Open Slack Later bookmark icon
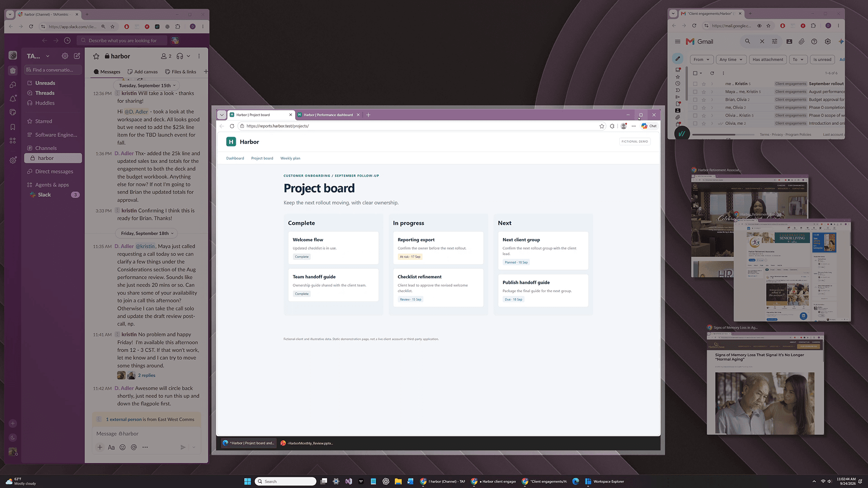The width and height of the screenshot is (868, 488). pos(13,127)
